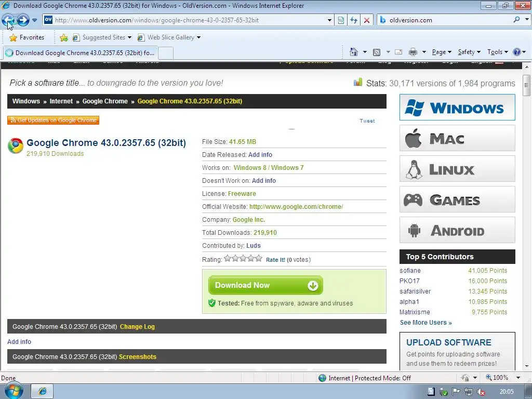This screenshot has width=532, height=399.
Task: Click Google Chrome breadcrumb link
Action: pyautogui.click(x=105, y=101)
